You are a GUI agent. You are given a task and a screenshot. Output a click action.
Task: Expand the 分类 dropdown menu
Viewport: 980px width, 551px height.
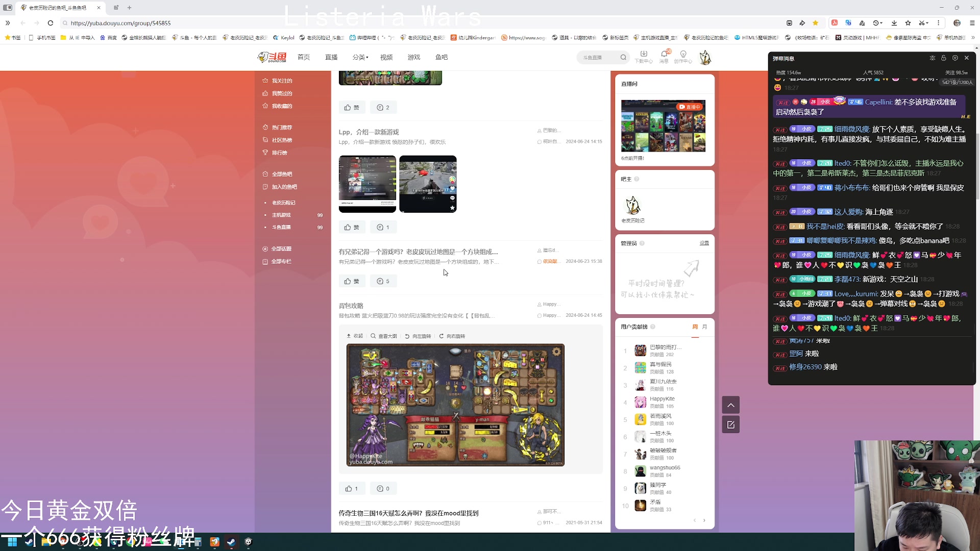[360, 57]
